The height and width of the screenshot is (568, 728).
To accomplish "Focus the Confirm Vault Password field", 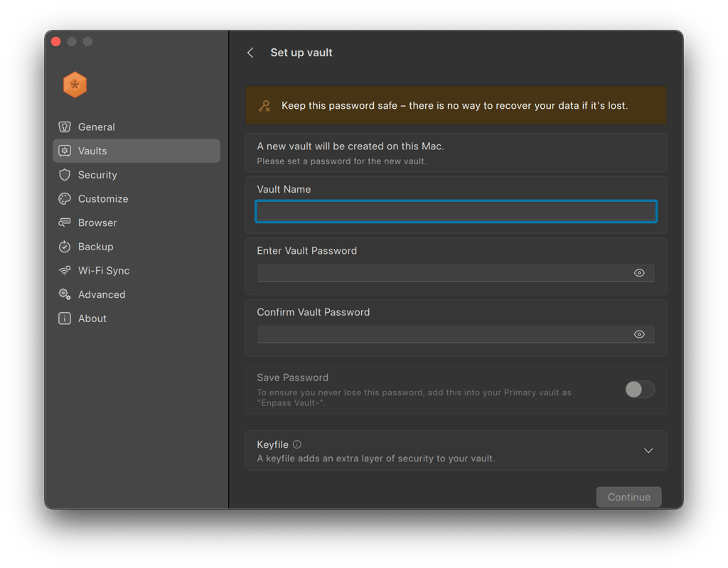I will 456,334.
